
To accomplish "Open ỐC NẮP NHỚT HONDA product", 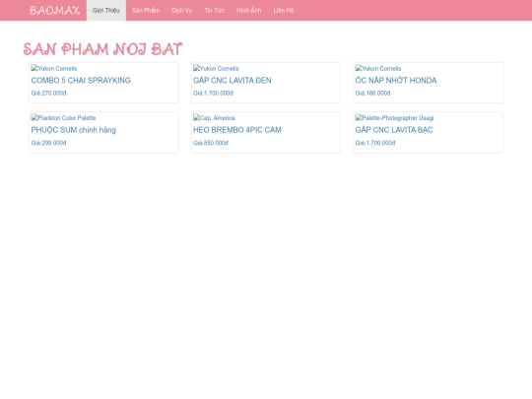I will [396, 81].
